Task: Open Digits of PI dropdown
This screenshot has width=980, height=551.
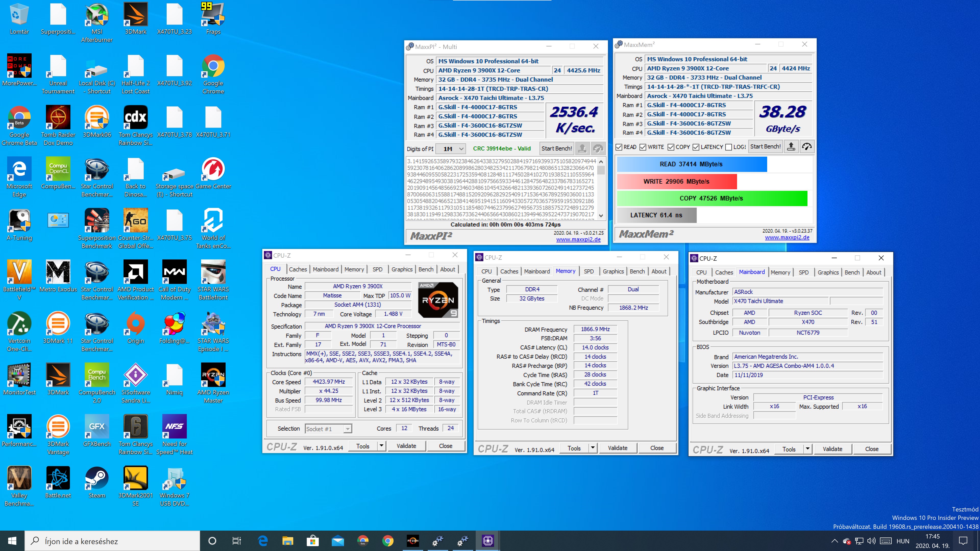Action: (x=450, y=149)
